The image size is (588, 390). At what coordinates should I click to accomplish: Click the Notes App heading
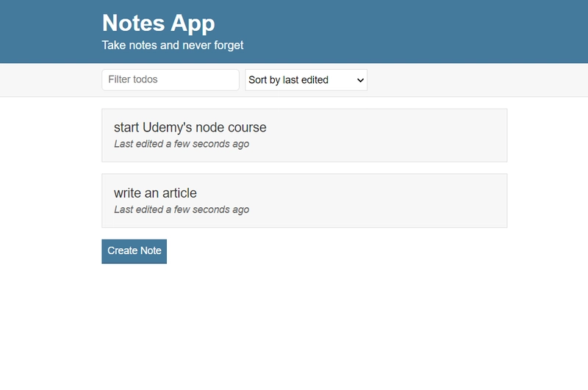[x=158, y=24]
